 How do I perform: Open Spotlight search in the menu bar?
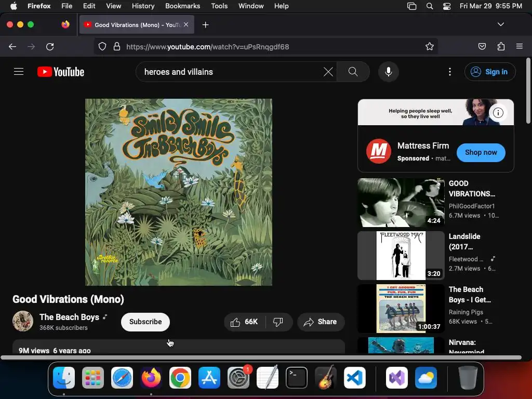coord(430,6)
